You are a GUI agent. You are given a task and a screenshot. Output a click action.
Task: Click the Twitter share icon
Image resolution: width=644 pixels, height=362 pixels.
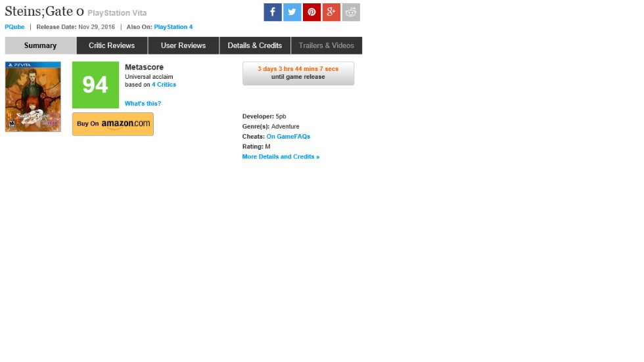tap(292, 12)
